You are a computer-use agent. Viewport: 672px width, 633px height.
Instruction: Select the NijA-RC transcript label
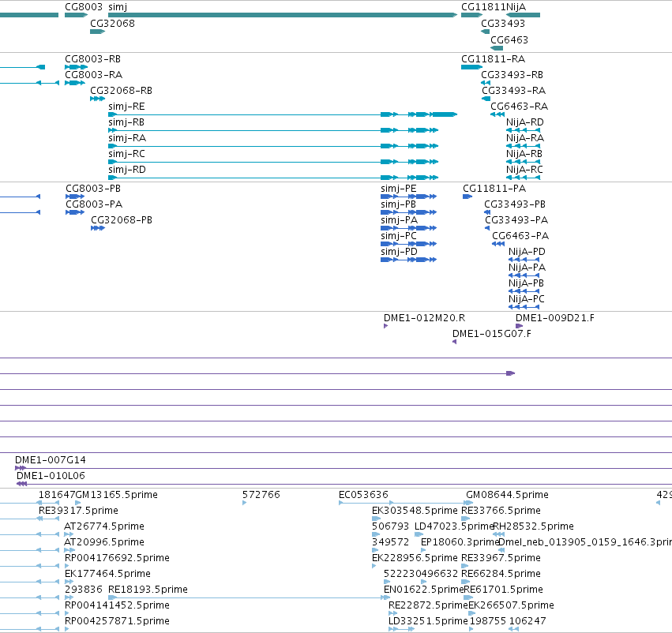524,170
